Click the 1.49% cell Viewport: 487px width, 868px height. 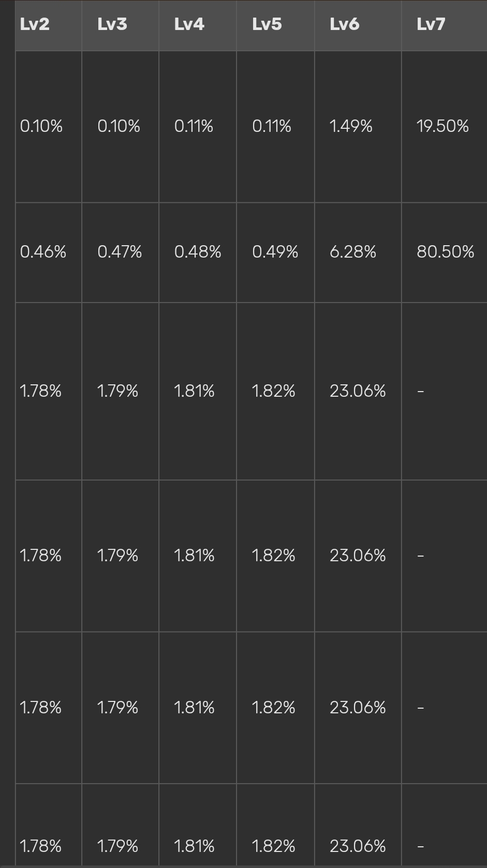351,126
